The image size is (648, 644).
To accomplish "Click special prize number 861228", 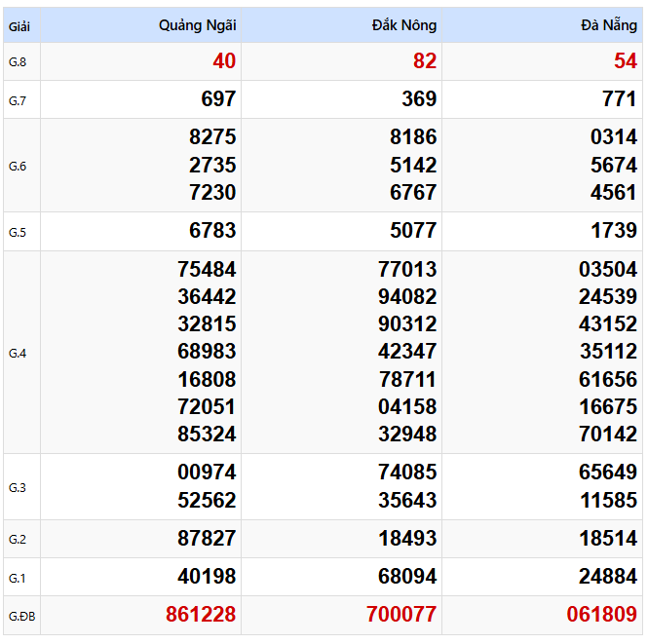I will coord(201,614).
